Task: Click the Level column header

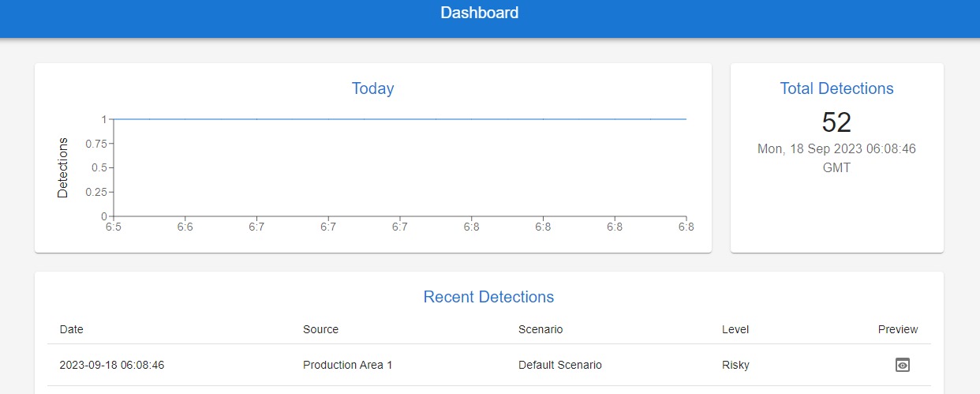Action: 735,329
